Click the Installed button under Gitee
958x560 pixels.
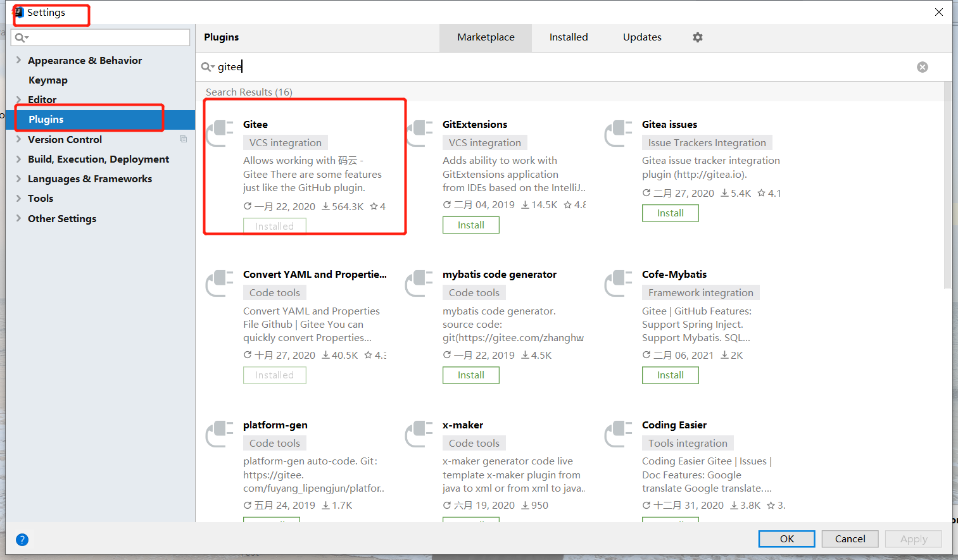pos(275,226)
